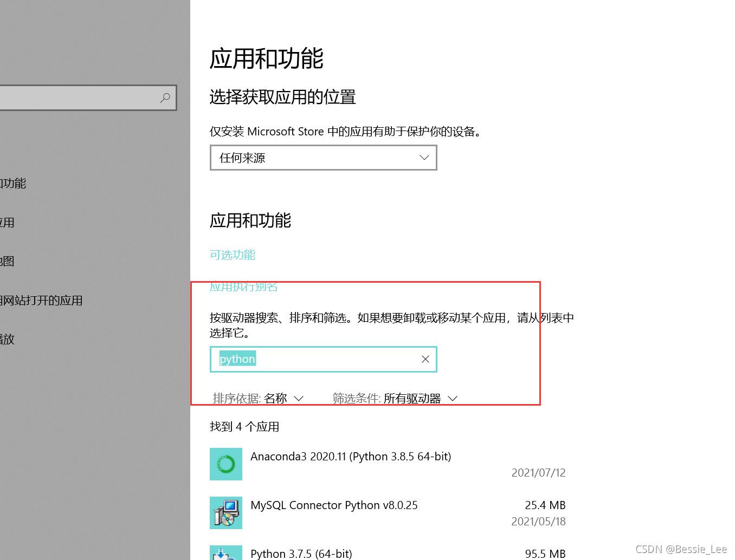Open the 可选功能 link
Screen dimensions: 735x560
pyautogui.click(x=233, y=255)
